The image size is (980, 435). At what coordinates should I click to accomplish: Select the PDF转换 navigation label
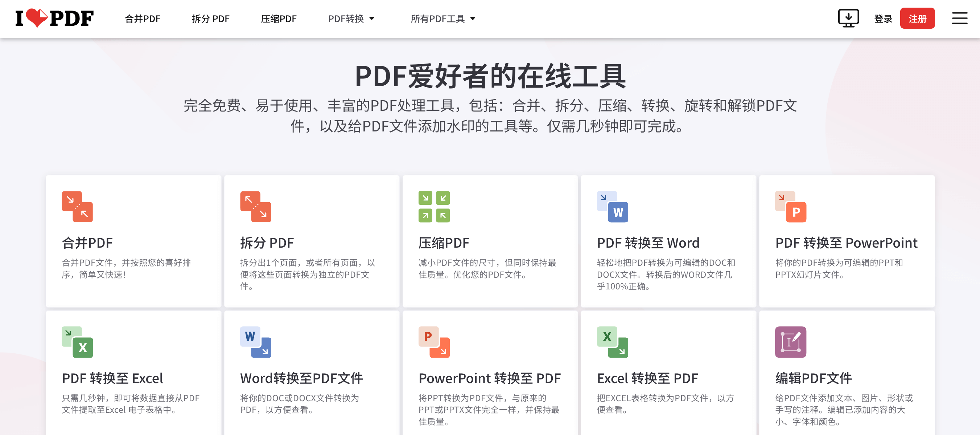346,19
